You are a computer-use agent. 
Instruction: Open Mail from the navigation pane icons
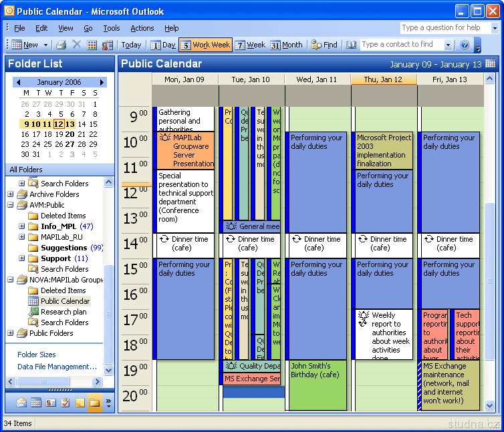point(21,403)
